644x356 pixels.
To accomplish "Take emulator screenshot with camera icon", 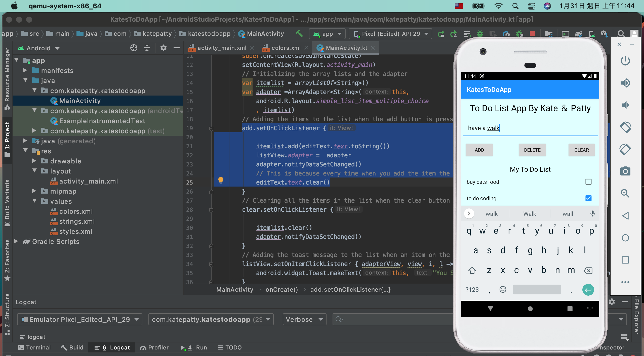I will [x=625, y=171].
